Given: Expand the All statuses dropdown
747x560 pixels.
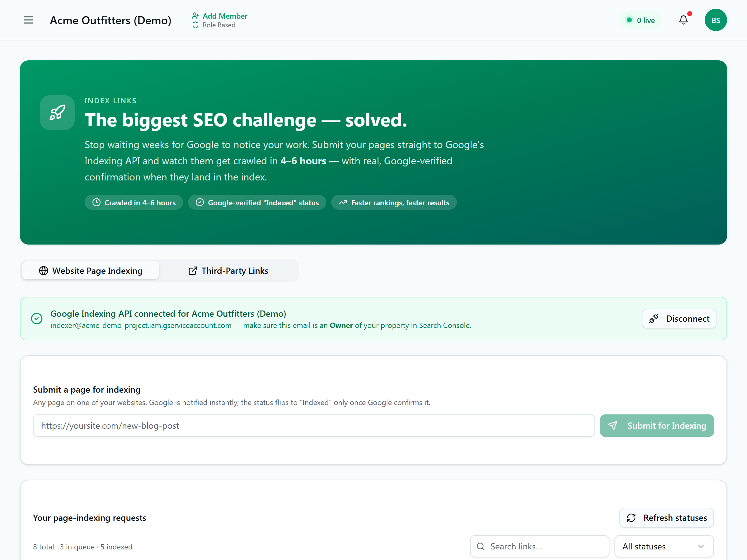Looking at the screenshot, I should pos(664,547).
